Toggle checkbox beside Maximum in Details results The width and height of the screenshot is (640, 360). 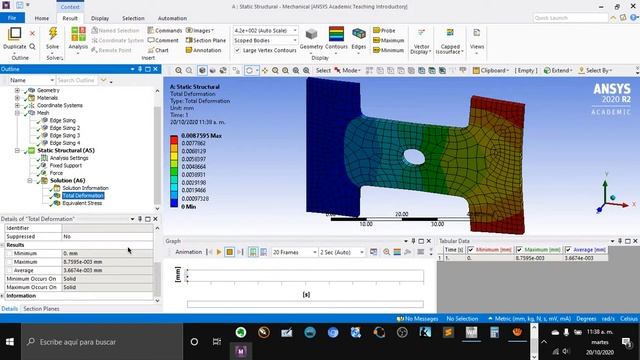[9, 262]
